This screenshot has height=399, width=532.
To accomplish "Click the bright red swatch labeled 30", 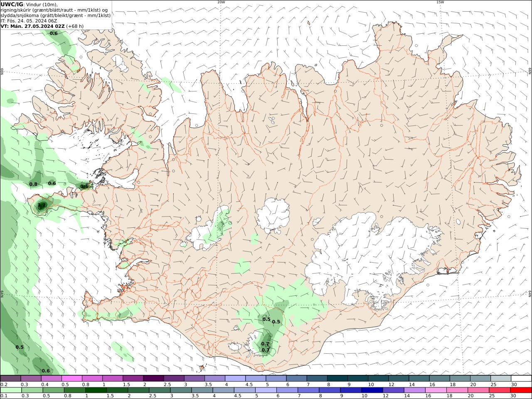I will point(520,390).
